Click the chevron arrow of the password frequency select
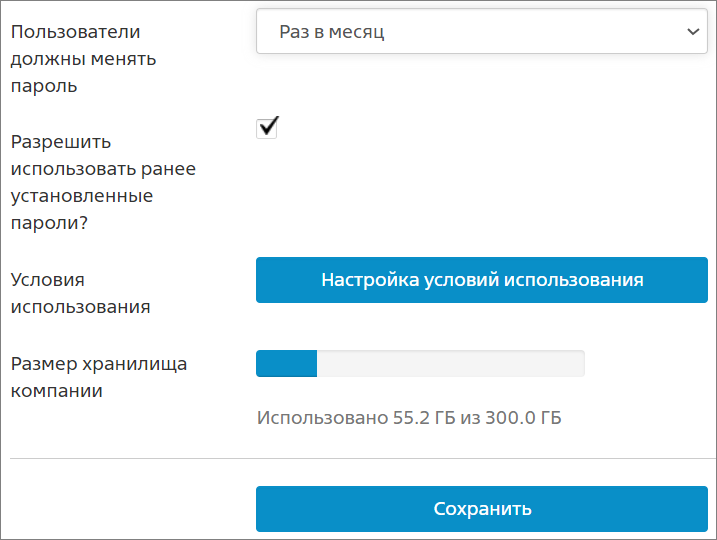The image size is (717, 540). [x=693, y=32]
